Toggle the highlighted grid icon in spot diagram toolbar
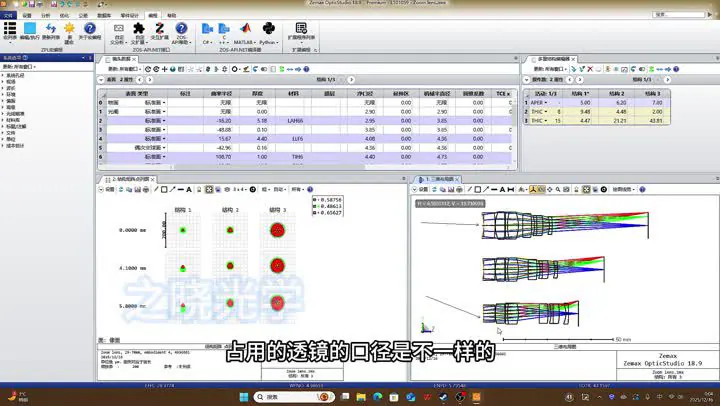The height and width of the screenshot is (406, 720). (x=209, y=189)
